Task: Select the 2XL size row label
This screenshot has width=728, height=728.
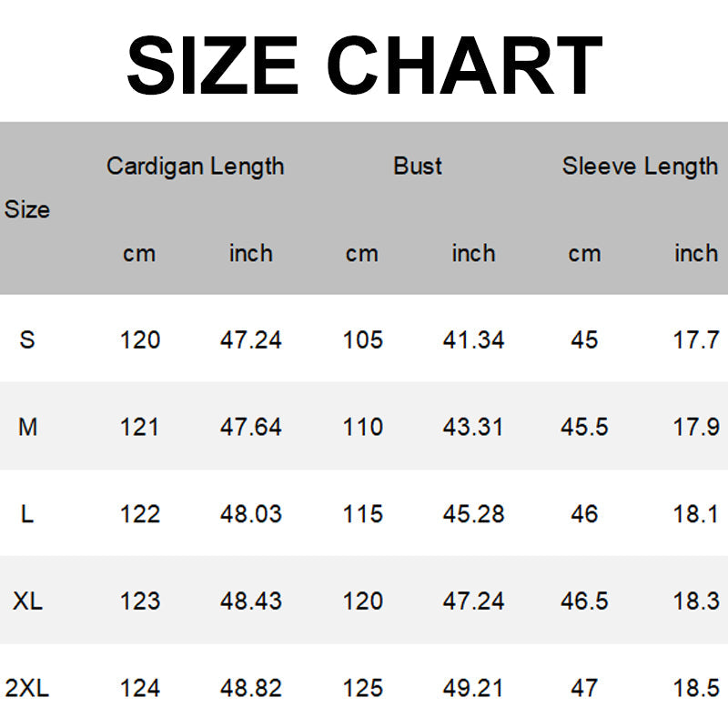Action: 27,688
